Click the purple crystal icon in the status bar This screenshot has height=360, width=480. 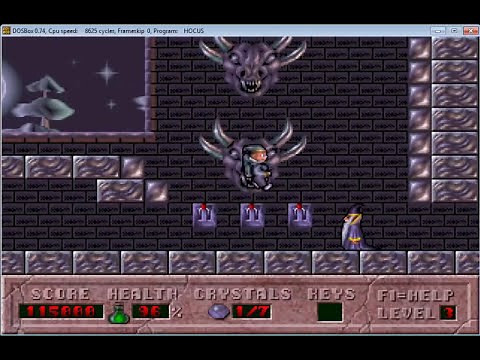(219, 312)
